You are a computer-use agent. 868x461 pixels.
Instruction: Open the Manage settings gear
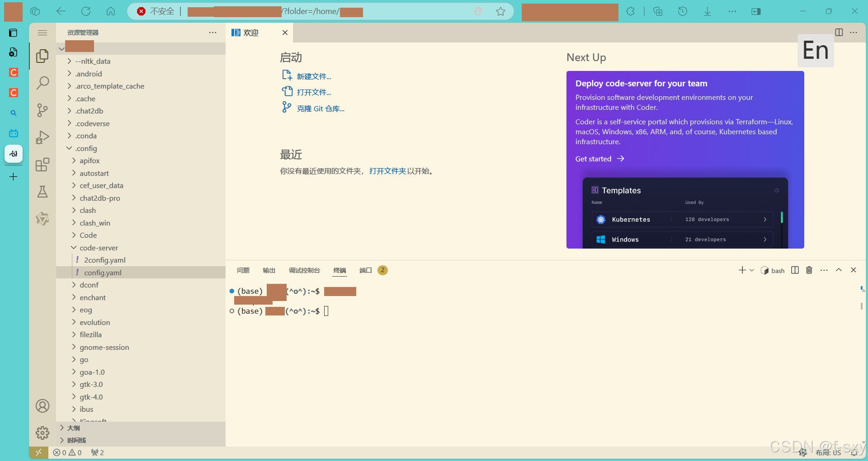42,433
